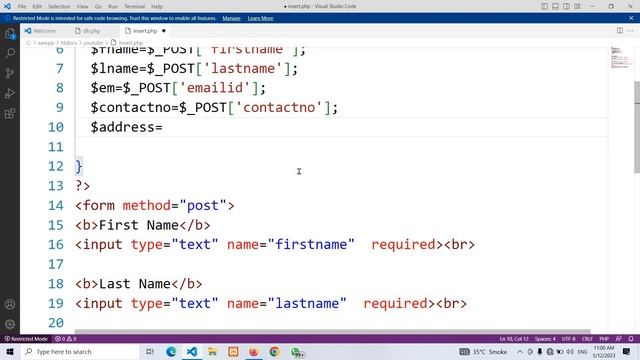The height and width of the screenshot is (360, 640).
Task: Select the insert.php tab
Action: [x=145, y=31]
